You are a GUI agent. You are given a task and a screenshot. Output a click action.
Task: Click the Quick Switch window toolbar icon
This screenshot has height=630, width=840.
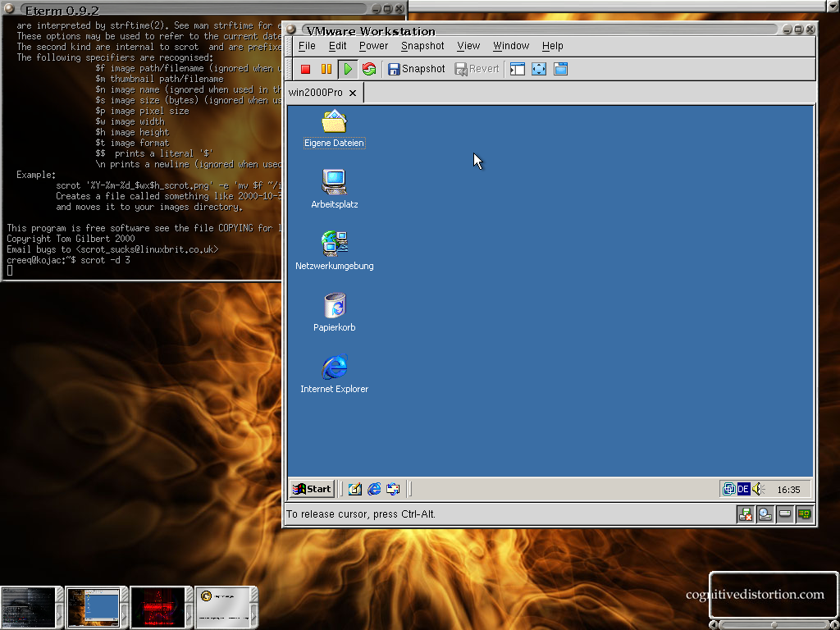pos(560,69)
